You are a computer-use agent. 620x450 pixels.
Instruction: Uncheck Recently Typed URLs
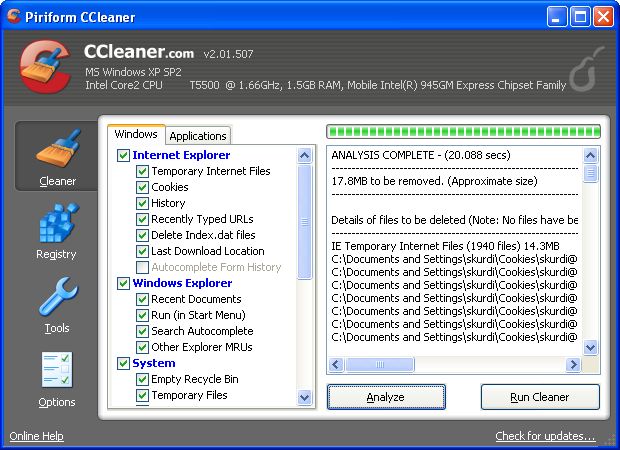[x=142, y=219]
